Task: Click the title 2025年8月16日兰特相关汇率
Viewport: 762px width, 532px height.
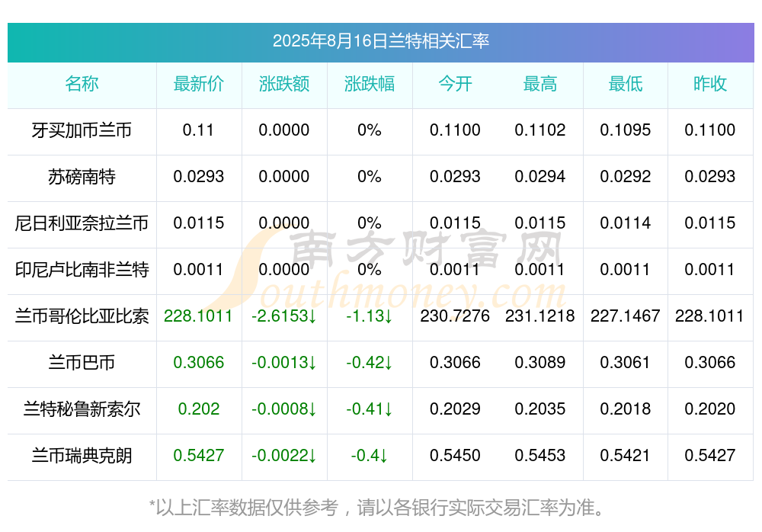Action: coord(380,41)
